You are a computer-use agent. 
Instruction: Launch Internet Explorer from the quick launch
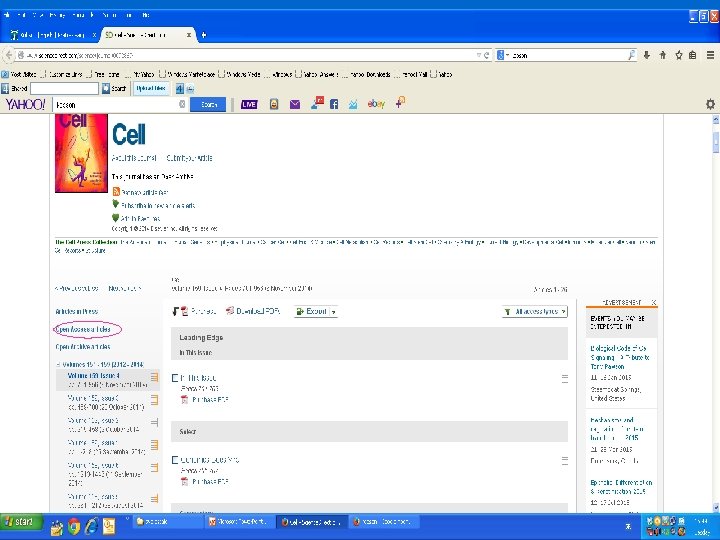point(91,527)
